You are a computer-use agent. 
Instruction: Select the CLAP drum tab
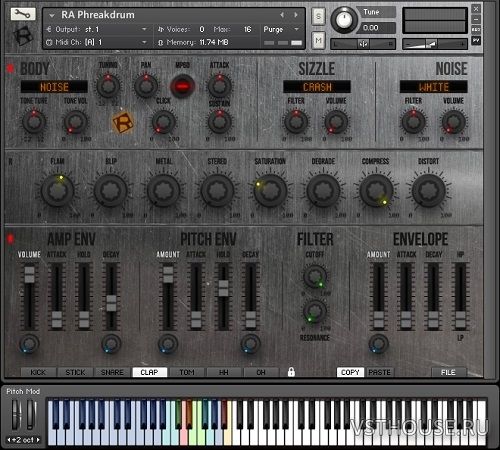point(149,372)
